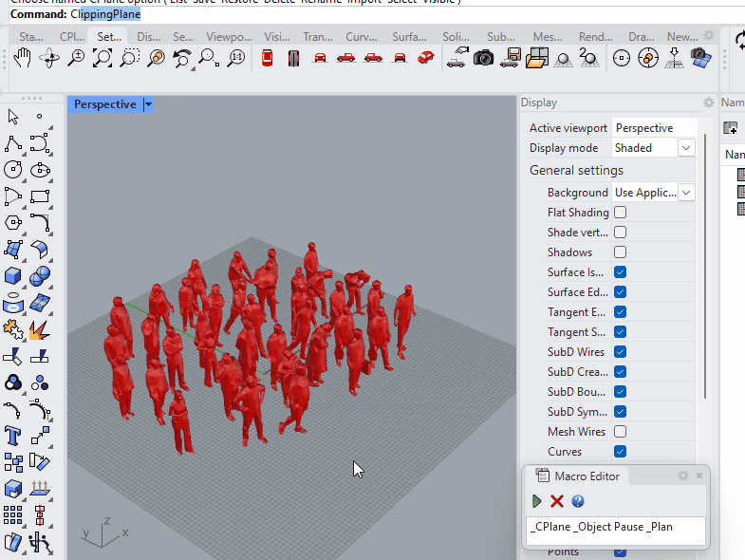This screenshot has width=745, height=560.
Task: Activate Zoom dynamic magnifier tool
Action: (x=76, y=58)
